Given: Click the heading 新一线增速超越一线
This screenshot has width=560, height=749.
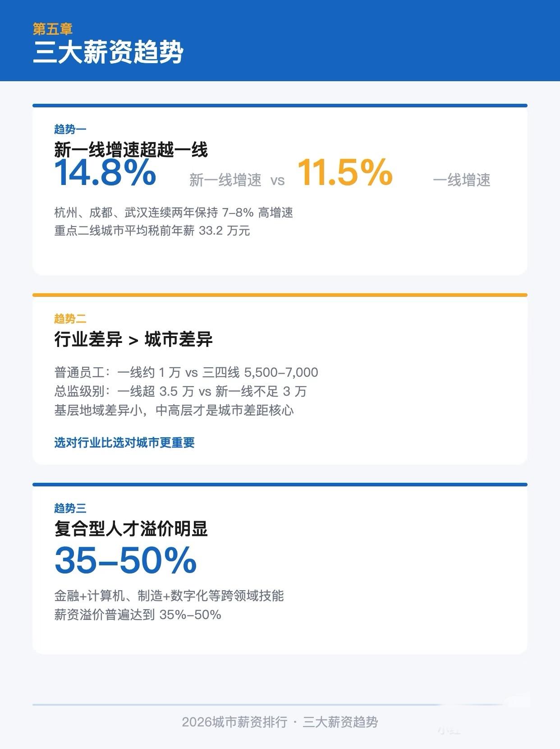Looking at the screenshot, I should (131, 149).
